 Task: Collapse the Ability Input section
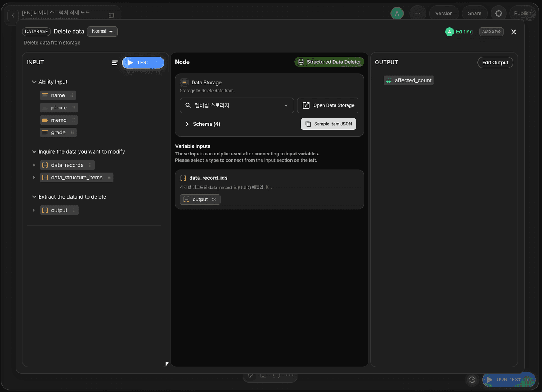coord(34,82)
